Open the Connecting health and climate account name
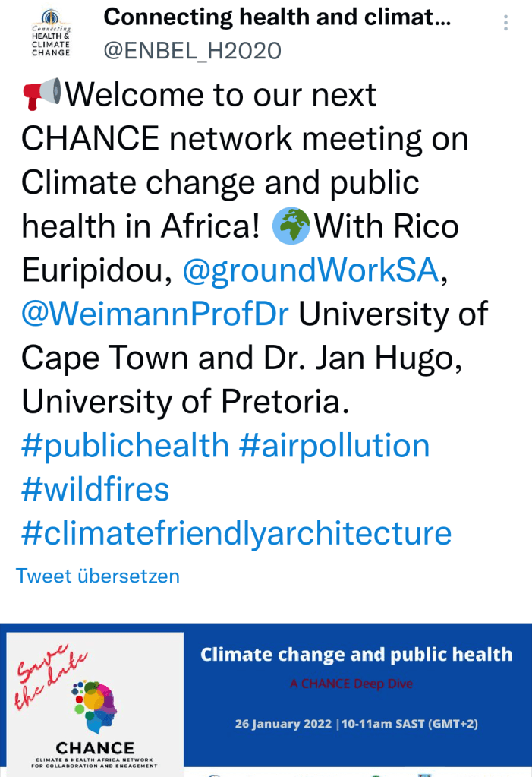The image size is (532, 777). click(x=277, y=17)
